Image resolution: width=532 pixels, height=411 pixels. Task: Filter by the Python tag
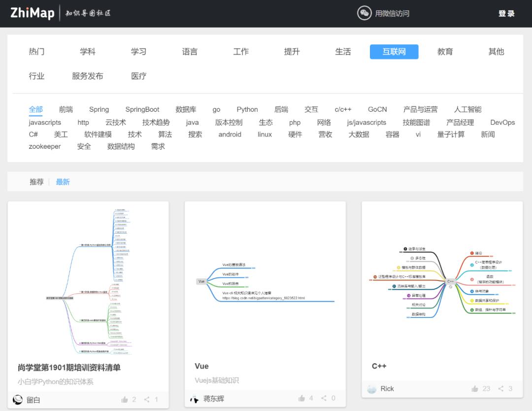click(x=247, y=109)
